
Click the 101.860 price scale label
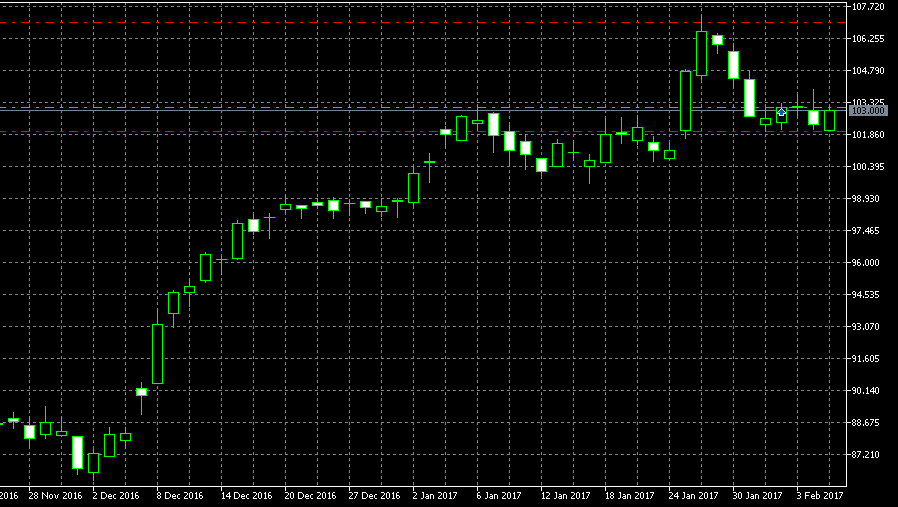point(868,135)
